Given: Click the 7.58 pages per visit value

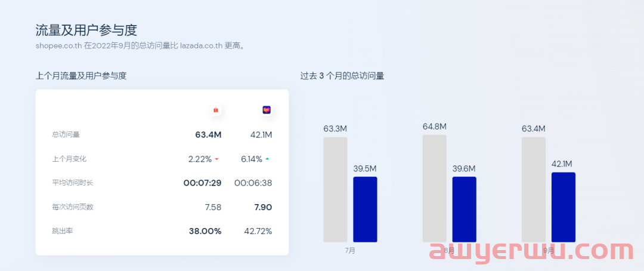Looking at the screenshot, I should coord(213,207).
